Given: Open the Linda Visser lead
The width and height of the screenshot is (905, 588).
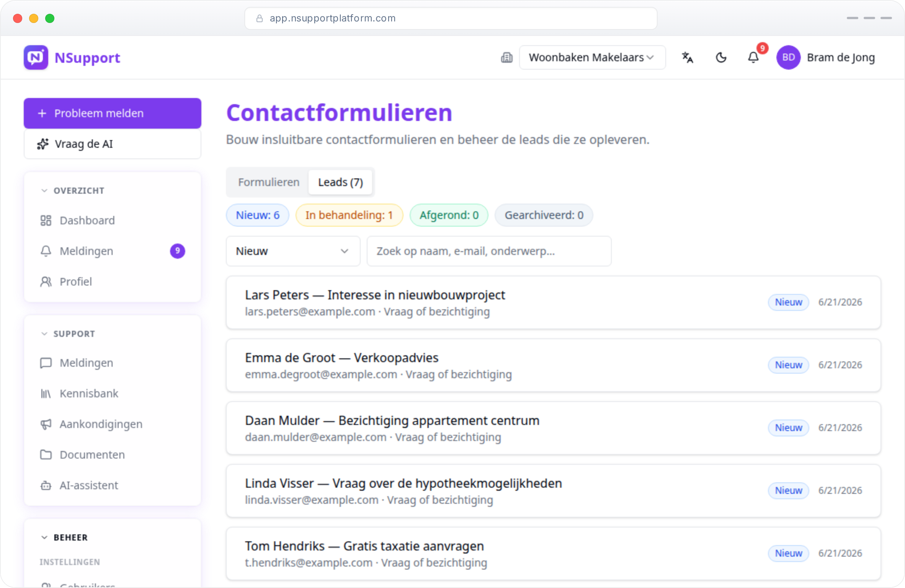Looking at the screenshot, I should coord(554,491).
